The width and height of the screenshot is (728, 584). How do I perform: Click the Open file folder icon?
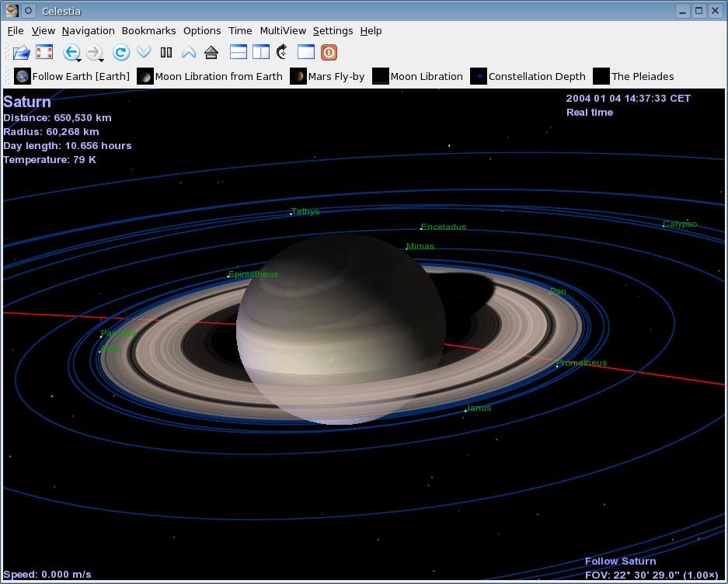[21, 53]
